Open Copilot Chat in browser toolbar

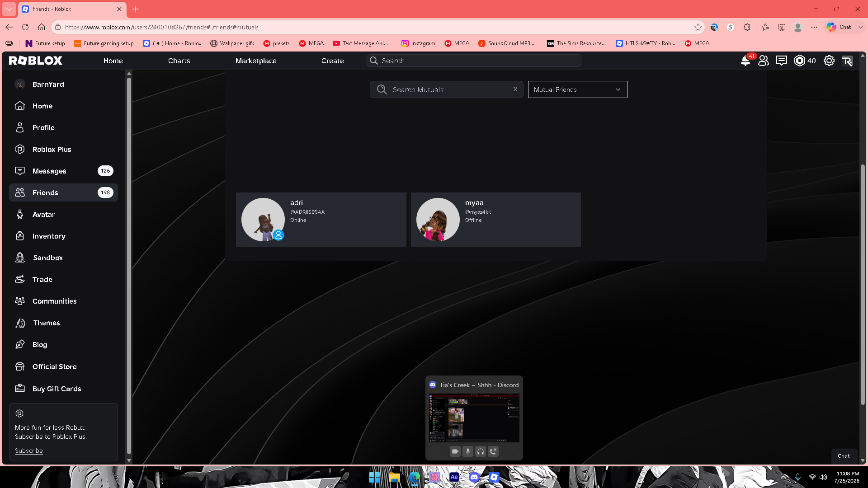point(840,27)
